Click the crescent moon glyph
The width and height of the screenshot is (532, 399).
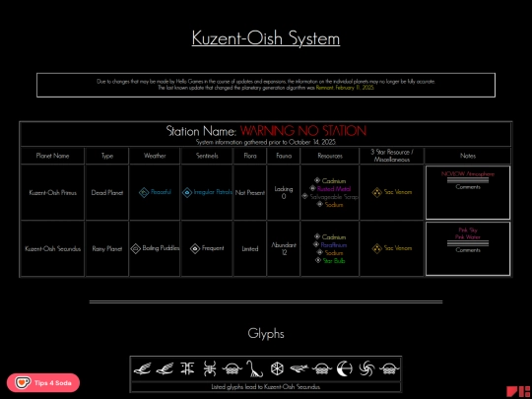tap(344, 368)
